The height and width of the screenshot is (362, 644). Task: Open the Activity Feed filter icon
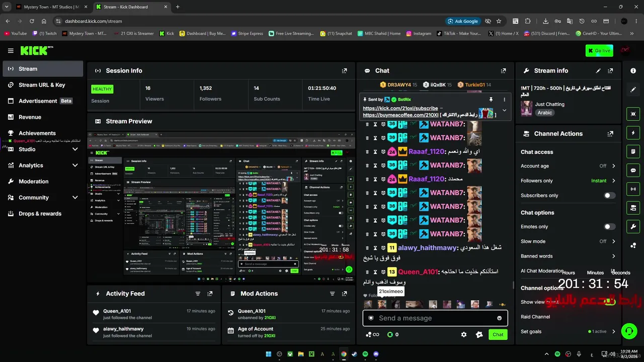pos(198,294)
